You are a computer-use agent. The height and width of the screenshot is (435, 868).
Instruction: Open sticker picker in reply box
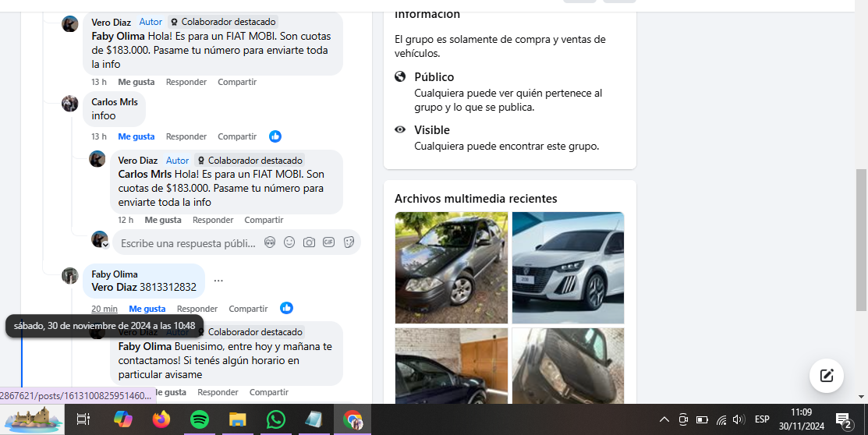tap(349, 242)
